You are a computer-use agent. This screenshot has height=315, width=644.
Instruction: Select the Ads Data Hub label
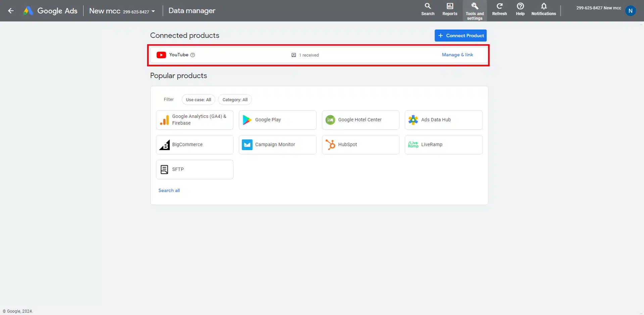436,120
